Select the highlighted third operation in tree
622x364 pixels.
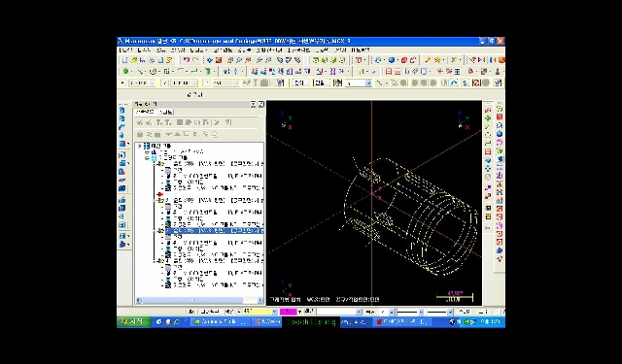point(214,230)
